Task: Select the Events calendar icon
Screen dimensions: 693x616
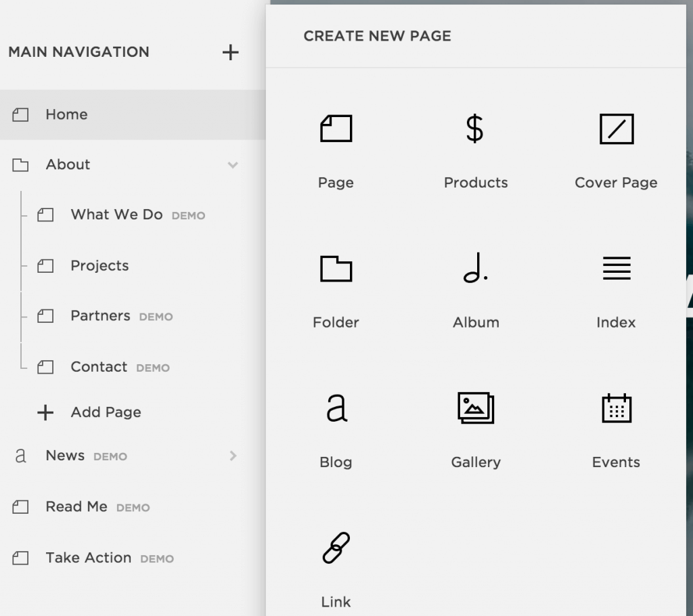Action: (617, 408)
